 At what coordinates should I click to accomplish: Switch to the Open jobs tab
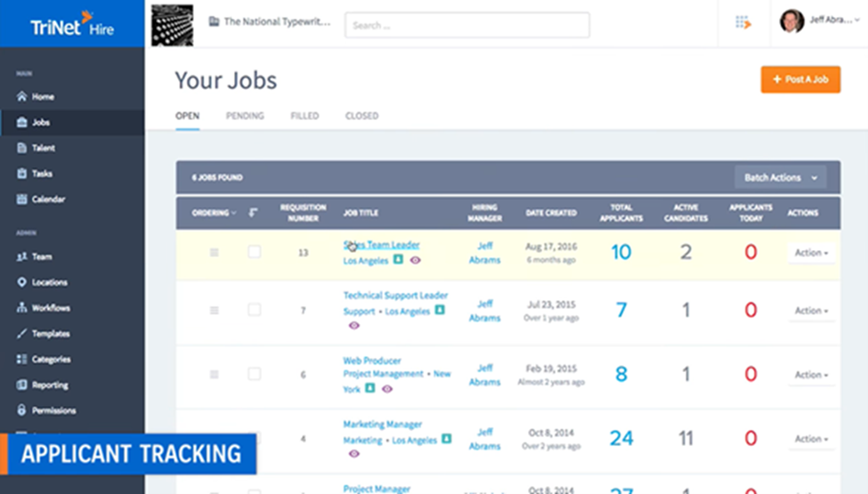point(187,116)
